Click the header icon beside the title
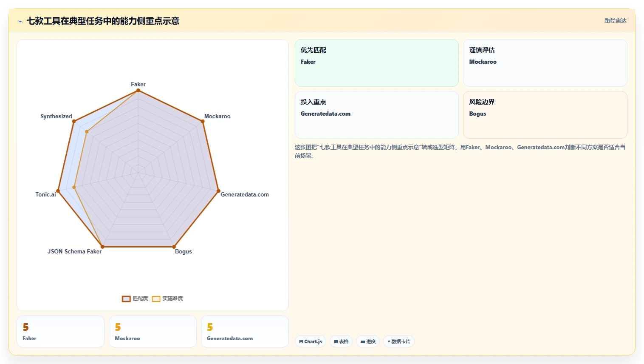644x364 pixels. tap(20, 21)
